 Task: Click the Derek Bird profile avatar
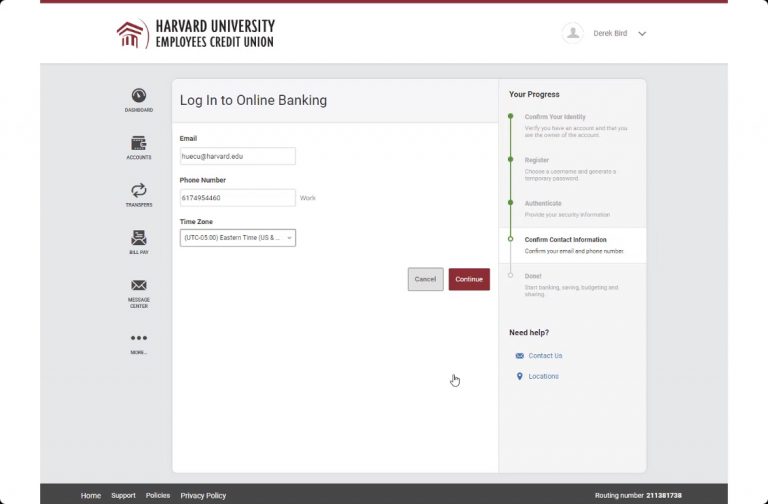click(572, 33)
